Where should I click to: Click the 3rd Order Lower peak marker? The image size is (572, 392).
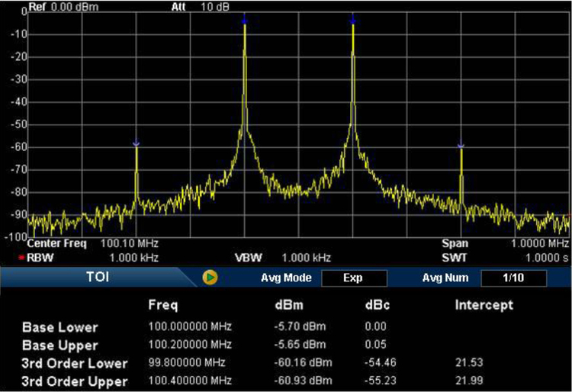(x=136, y=143)
